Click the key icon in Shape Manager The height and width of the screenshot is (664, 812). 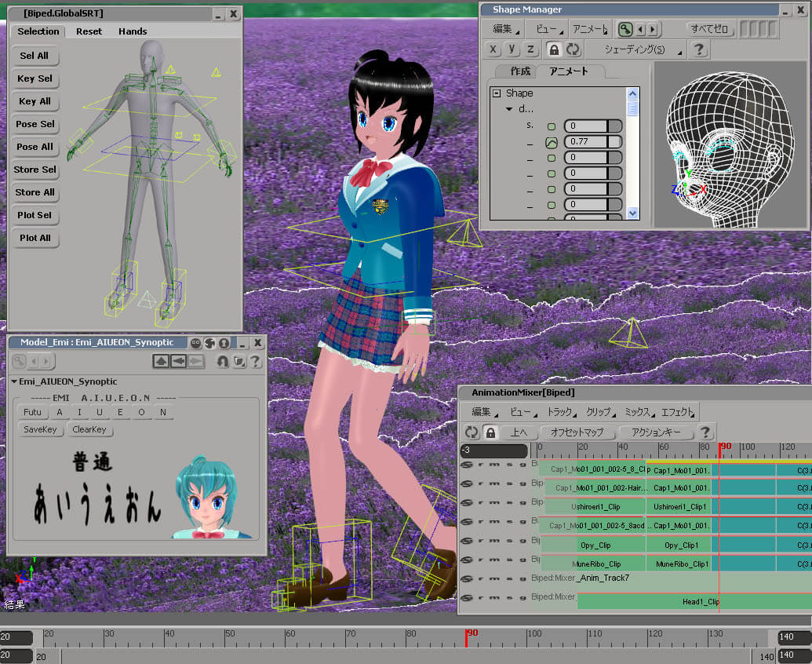tap(625, 29)
